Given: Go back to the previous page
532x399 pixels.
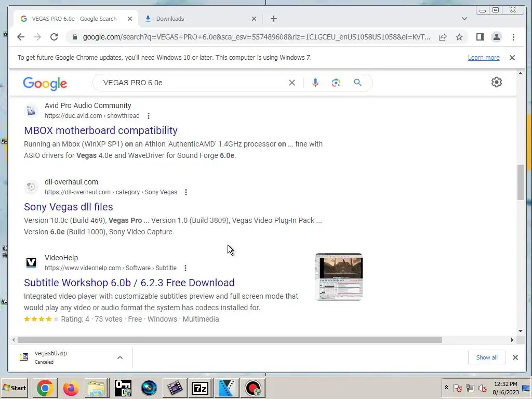Looking at the screenshot, I should pyautogui.click(x=21, y=37).
